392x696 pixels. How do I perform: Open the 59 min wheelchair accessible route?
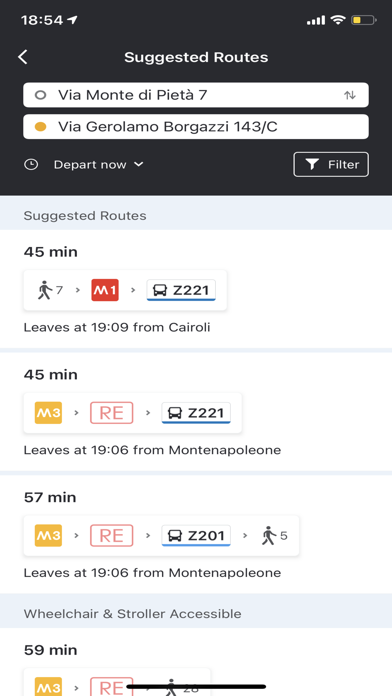(196, 662)
